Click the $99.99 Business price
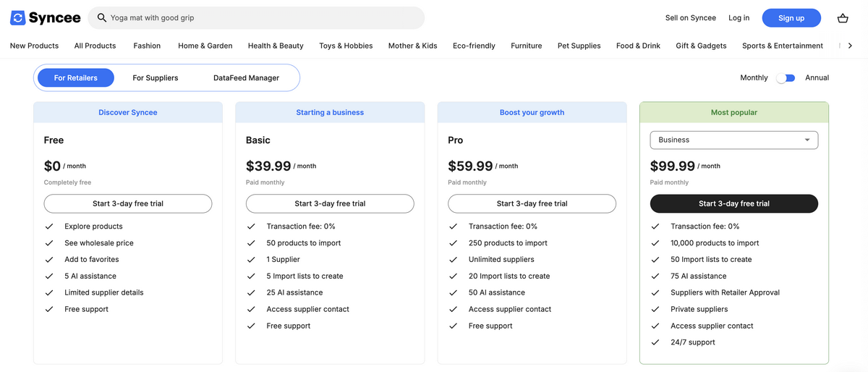The image size is (868, 372). coord(673,166)
